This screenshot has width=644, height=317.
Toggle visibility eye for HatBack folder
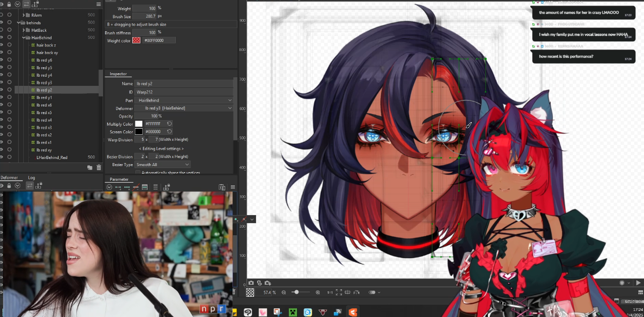(x=2, y=30)
